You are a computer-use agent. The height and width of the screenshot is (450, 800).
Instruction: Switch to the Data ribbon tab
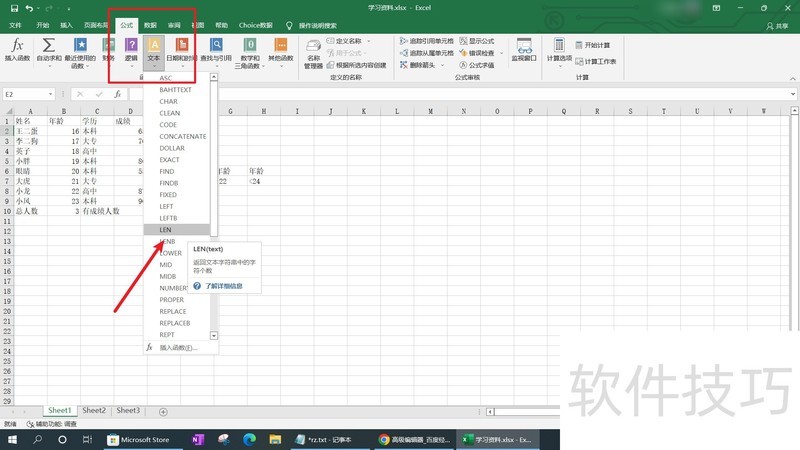(150, 25)
